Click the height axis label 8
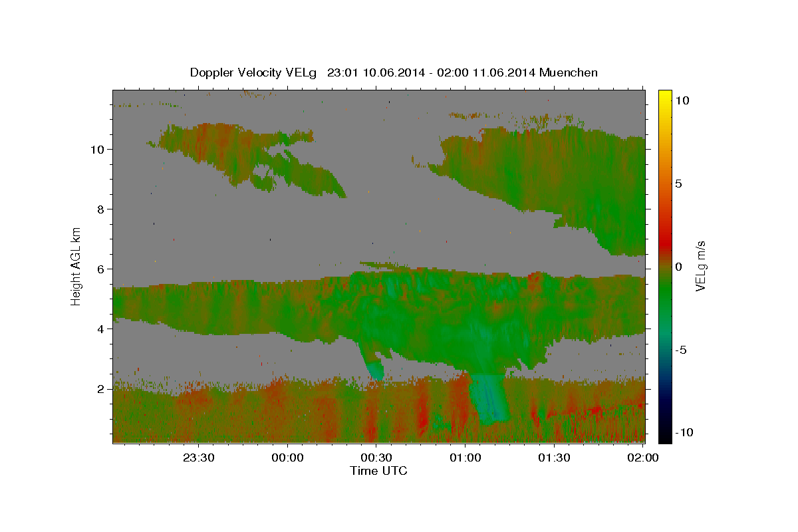 pyautogui.click(x=100, y=209)
